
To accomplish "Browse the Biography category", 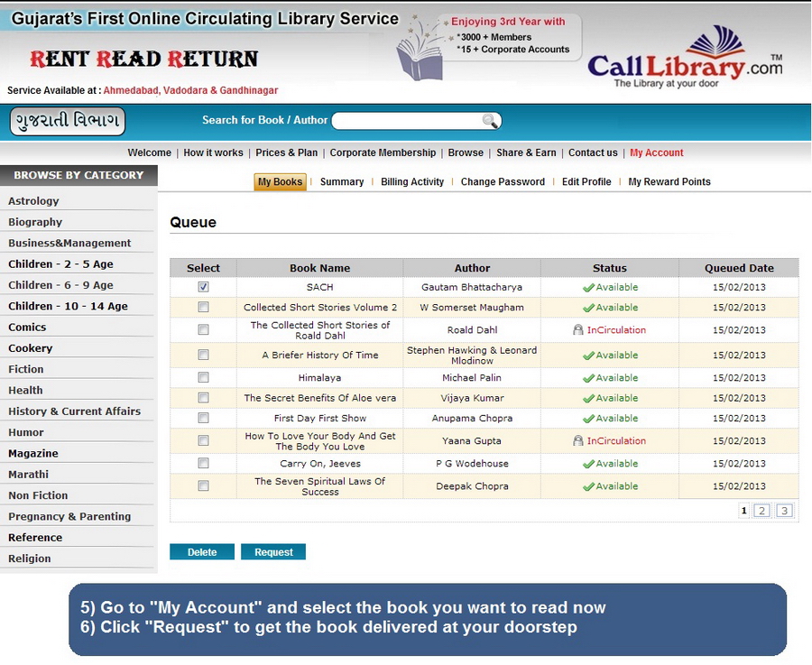I will (35, 222).
